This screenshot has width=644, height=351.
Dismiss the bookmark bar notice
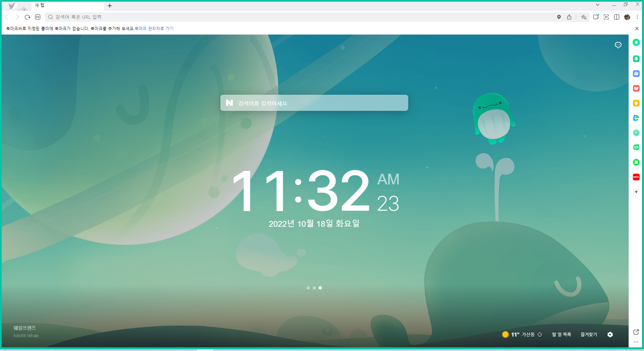tap(637, 29)
